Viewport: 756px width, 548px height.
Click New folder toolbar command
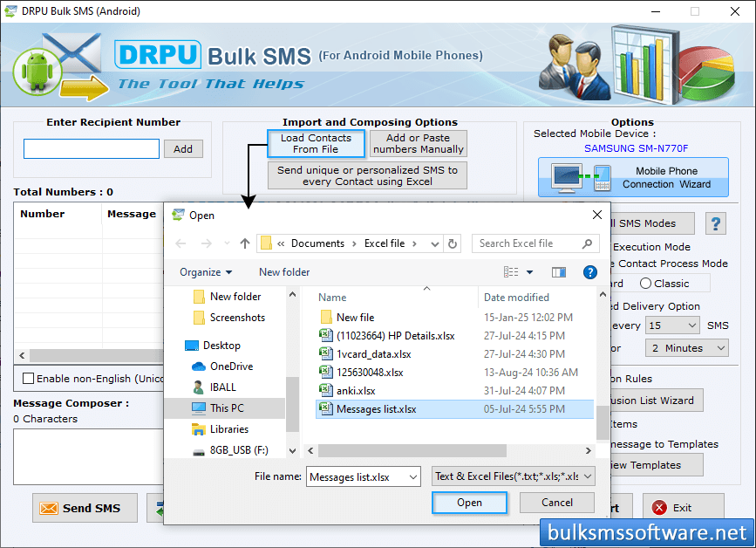(284, 272)
